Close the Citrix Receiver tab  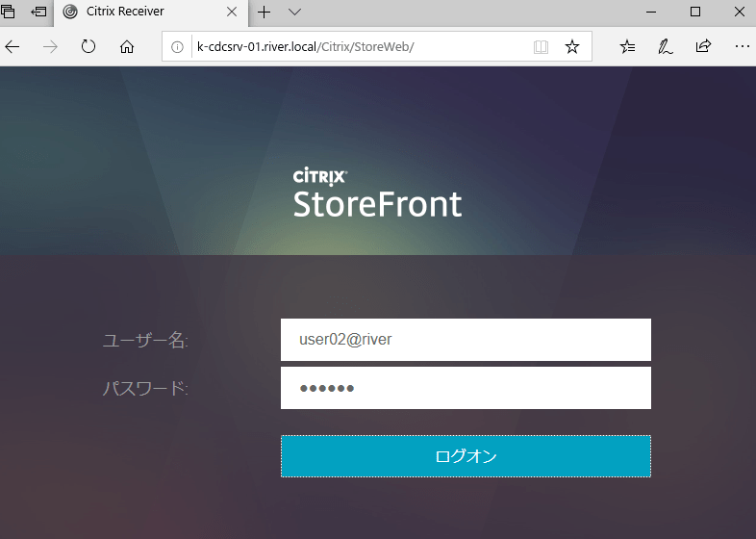[232, 13]
